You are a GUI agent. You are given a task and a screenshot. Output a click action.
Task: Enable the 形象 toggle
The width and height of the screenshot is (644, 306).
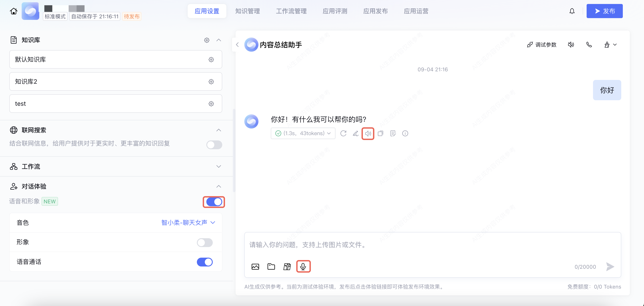(x=205, y=242)
